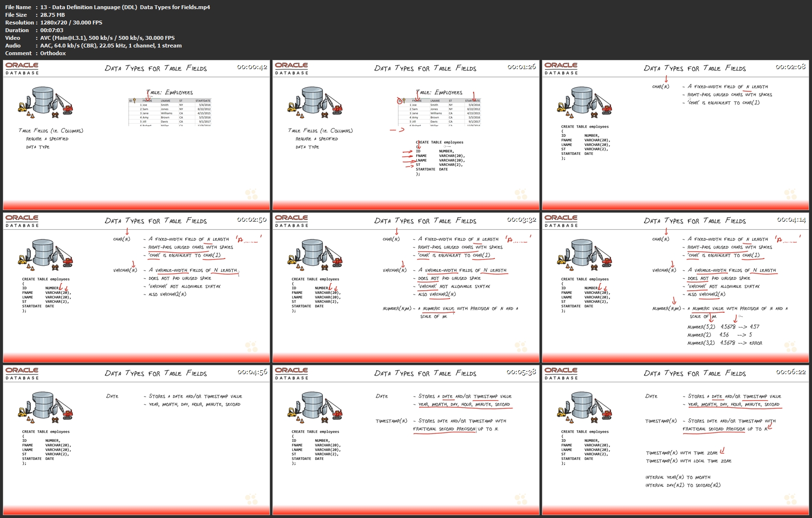Open the frame thumbnail stamped 00:02:08
812x518 pixels.
tap(675, 135)
